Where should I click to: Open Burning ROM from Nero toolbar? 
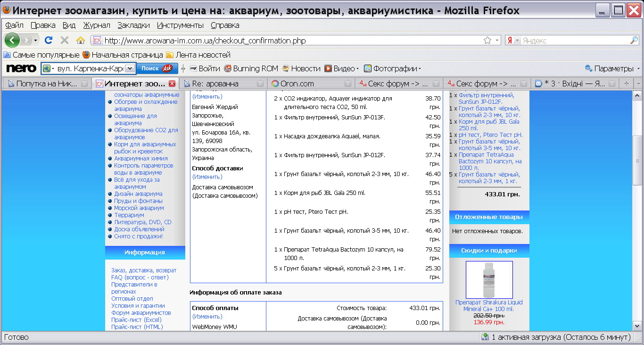[251, 69]
